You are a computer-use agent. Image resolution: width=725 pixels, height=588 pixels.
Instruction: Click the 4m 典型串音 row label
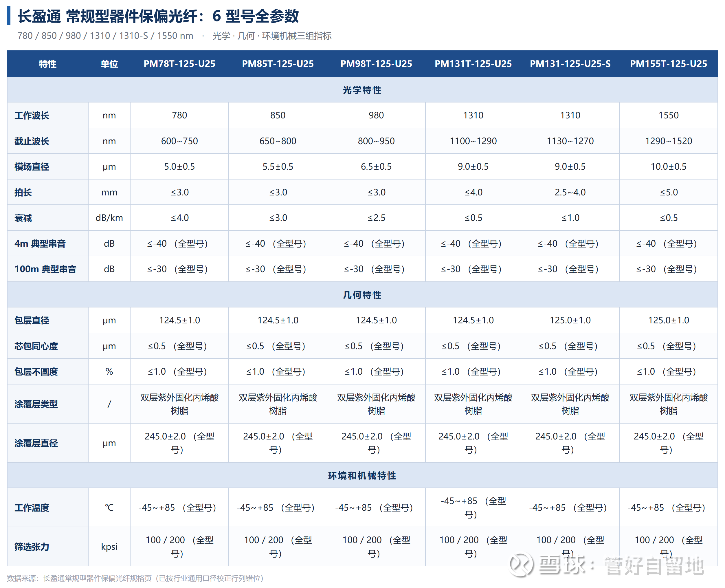click(40, 243)
